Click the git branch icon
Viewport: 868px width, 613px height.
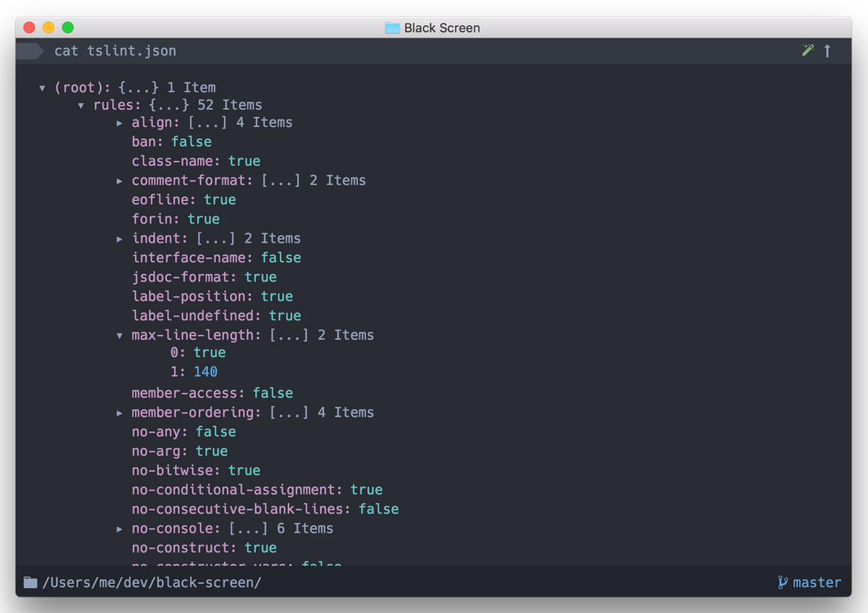[782, 582]
